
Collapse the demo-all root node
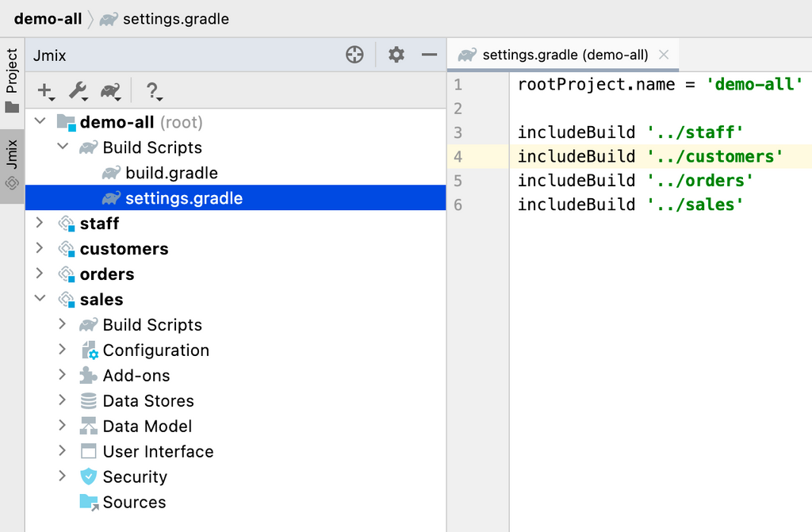click(x=40, y=122)
